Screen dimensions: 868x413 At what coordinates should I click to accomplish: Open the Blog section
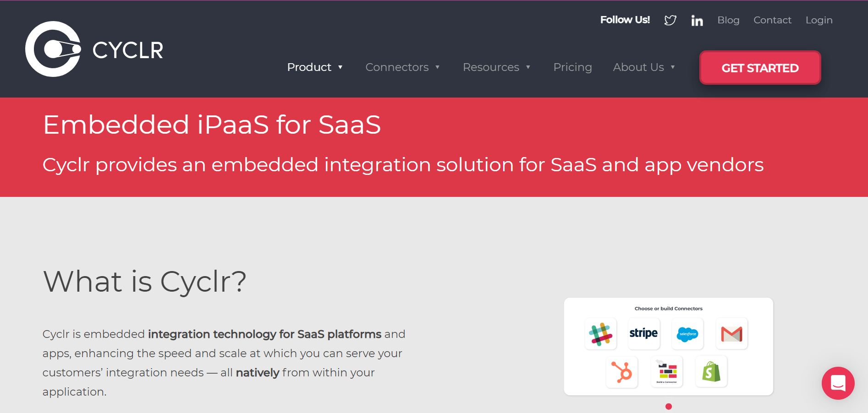click(728, 20)
